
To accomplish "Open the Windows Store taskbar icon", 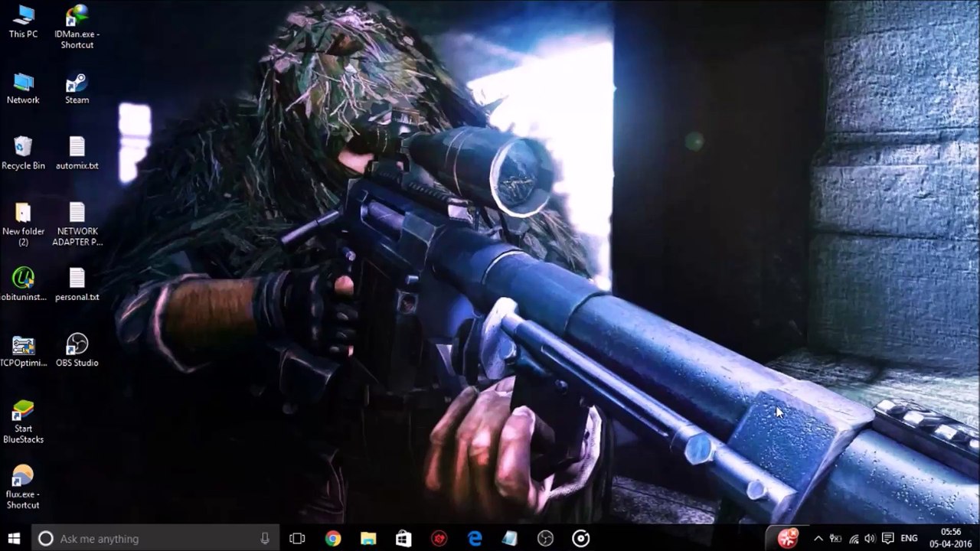I will point(403,539).
